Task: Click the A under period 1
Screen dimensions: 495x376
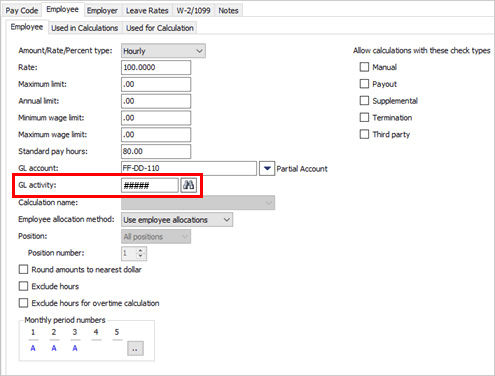Action: pos(33,348)
